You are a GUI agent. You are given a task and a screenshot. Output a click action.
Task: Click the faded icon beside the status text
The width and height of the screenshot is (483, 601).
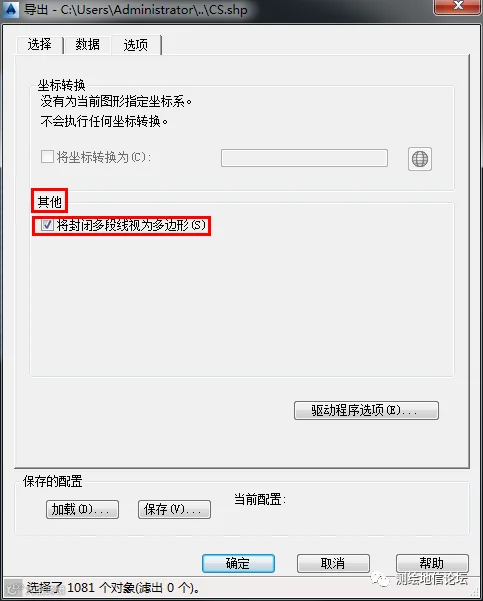[x=14, y=588]
